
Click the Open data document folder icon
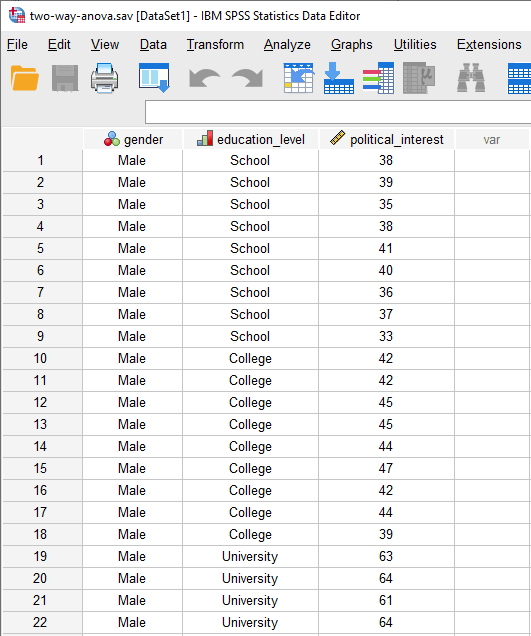pos(25,78)
